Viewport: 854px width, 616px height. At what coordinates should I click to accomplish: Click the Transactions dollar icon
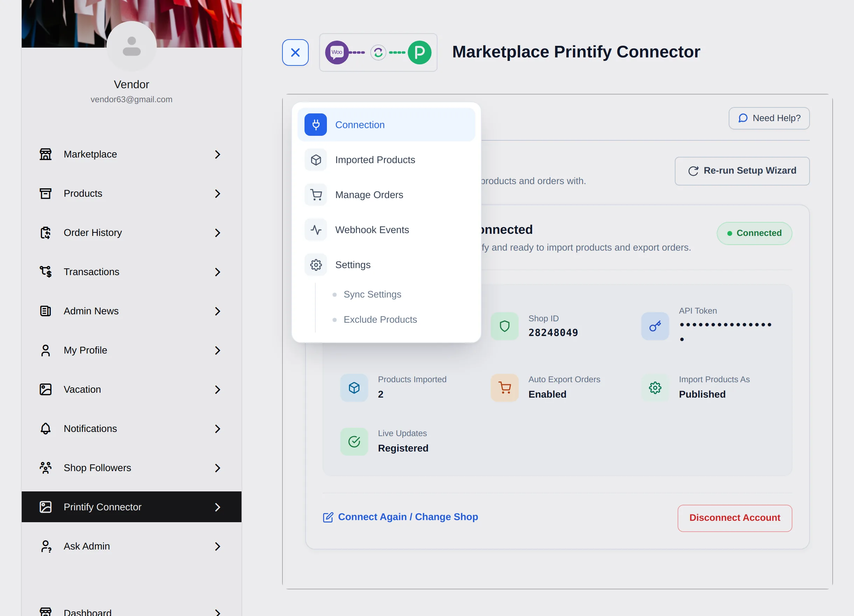click(45, 272)
